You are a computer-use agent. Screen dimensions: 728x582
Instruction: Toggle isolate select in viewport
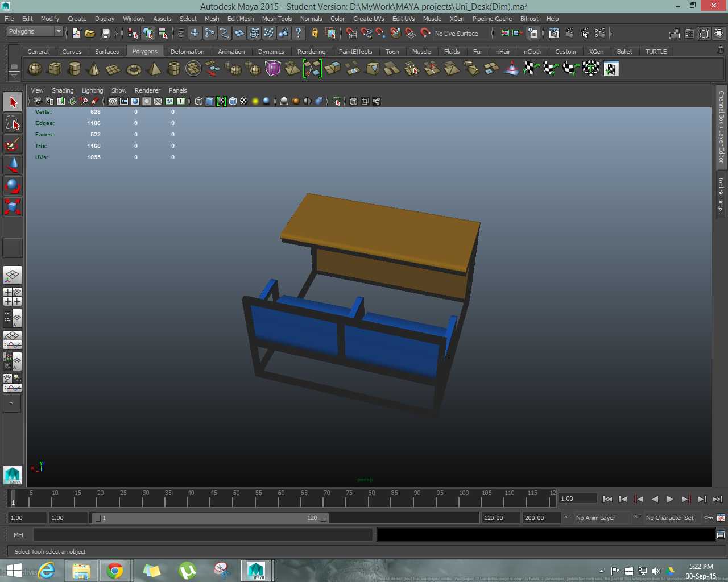click(x=337, y=101)
